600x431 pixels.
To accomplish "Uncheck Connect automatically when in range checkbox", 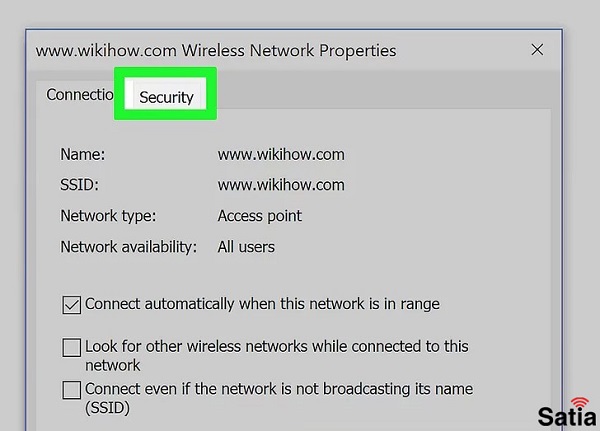I will click(x=72, y=305).
